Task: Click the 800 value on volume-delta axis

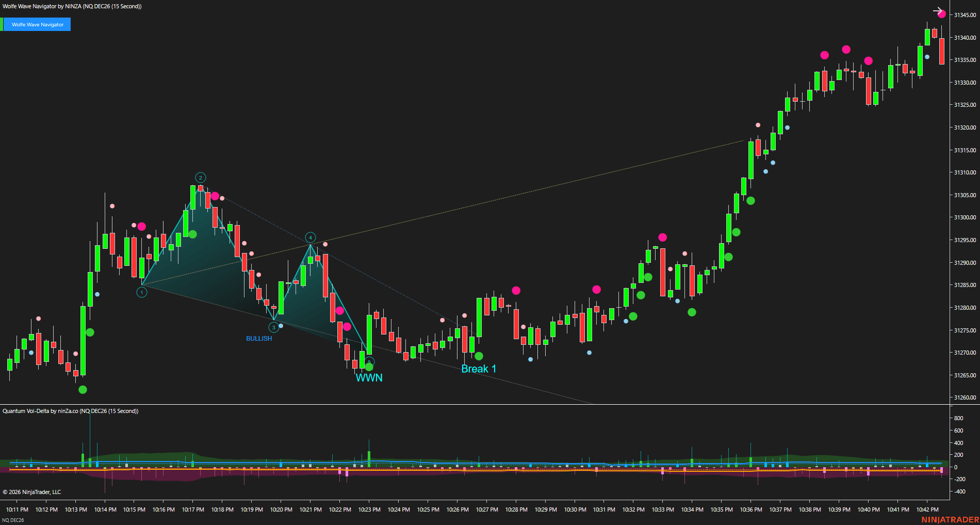Action: (959, 418)
